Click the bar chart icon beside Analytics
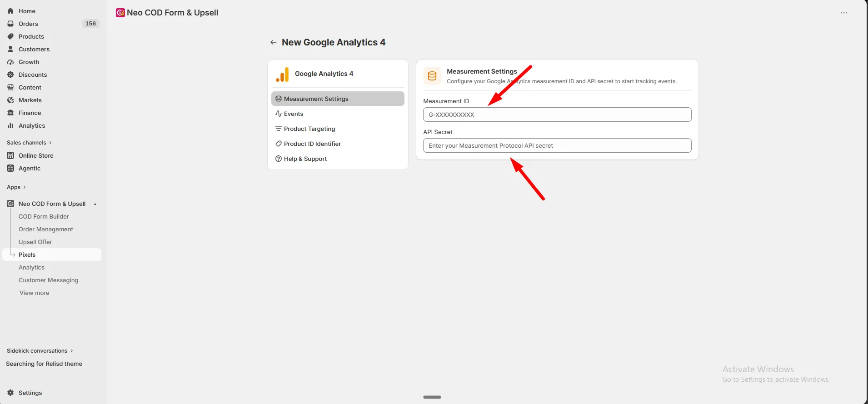This screenshot has height=404, width=868. pyautogui.click(x=10, y=125)
